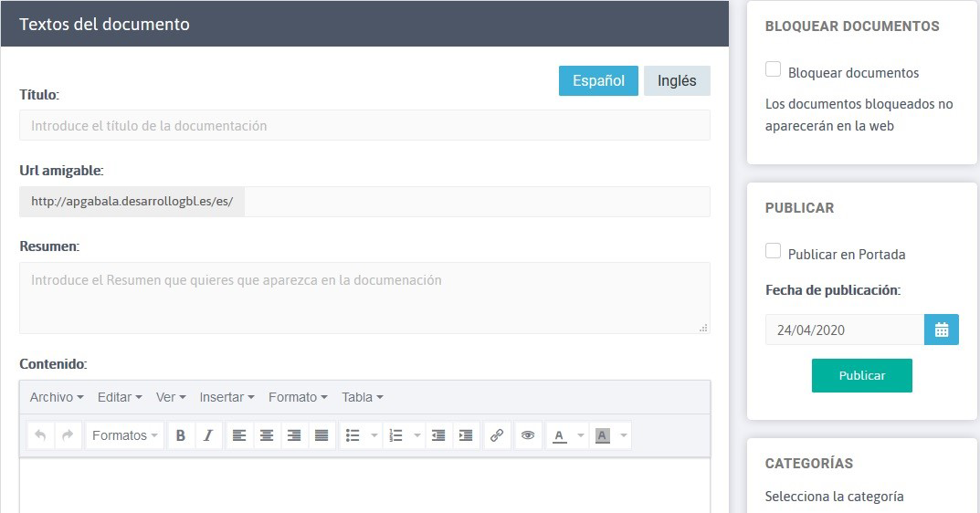The height and width of the screenshot is (513, 980).
Task: Open the Tabla menu
Action: (x=363, y=397)
